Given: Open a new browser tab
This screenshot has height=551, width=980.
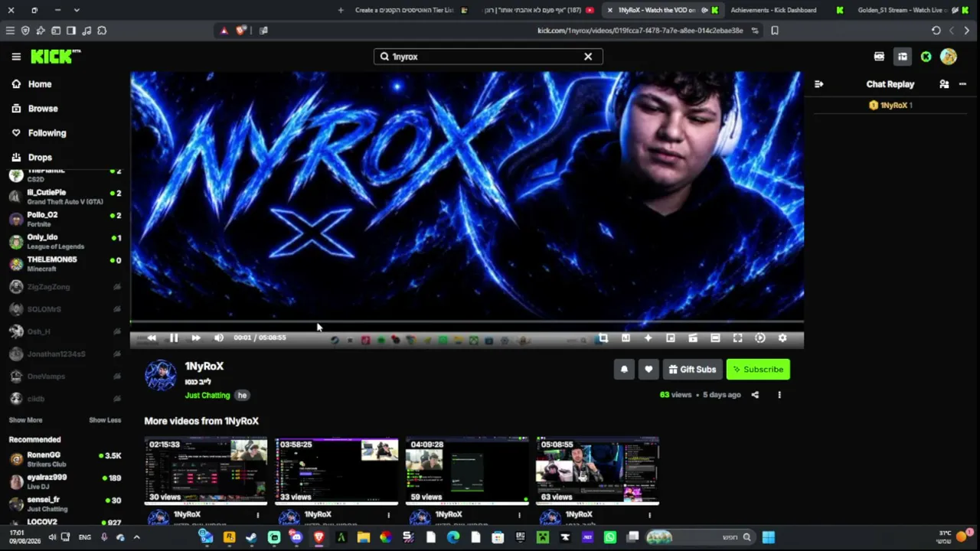Looking at the screenshot, I should click(x=341, y=10).
